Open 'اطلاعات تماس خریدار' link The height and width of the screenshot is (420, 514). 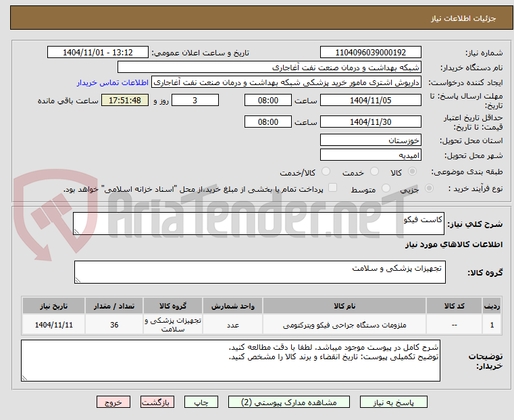point(113,82)
